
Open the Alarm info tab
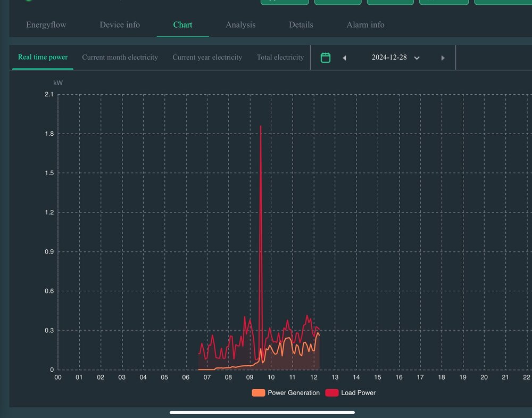pos(365,25)
